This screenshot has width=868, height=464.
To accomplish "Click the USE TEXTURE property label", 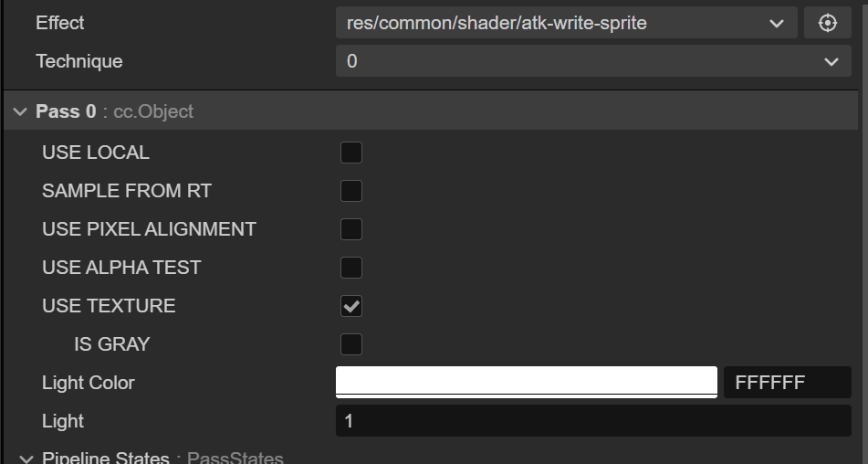I will point(109,306).
